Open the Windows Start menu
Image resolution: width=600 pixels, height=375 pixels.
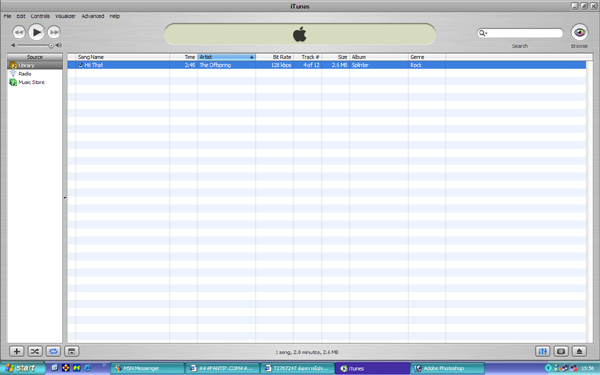click(22, 368)
